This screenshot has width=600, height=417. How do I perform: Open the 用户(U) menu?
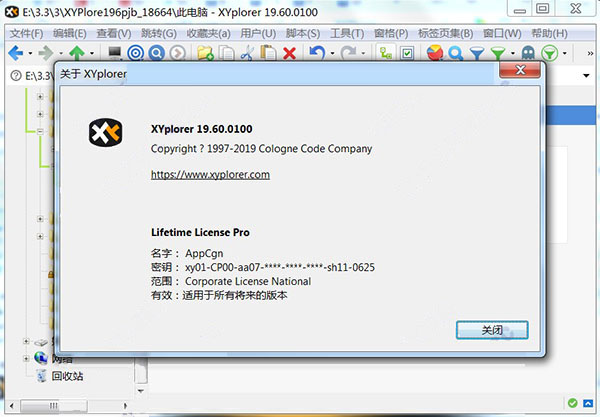coord(258,33)
